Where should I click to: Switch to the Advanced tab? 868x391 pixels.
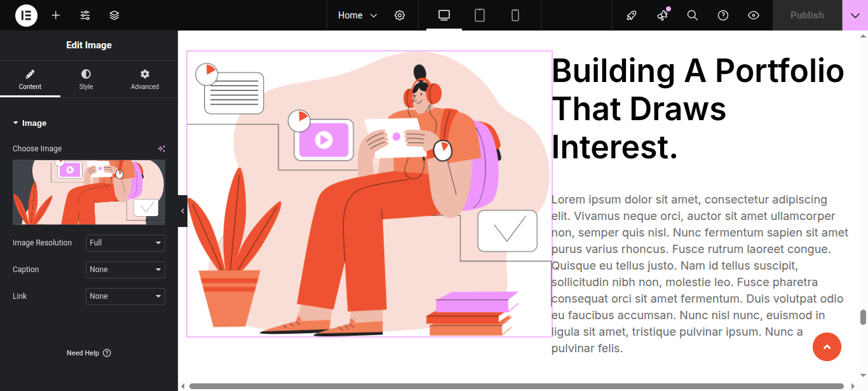[x=145, y=79]
